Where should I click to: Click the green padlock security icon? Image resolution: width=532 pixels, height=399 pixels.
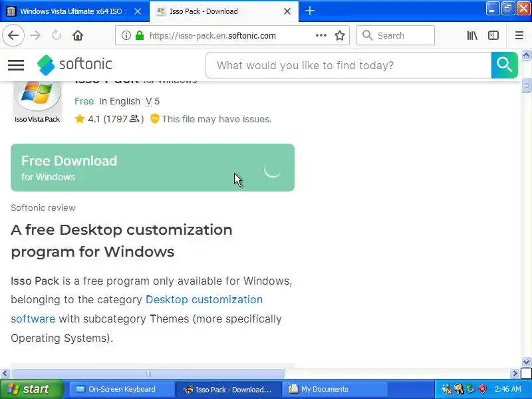coord(140,35)
